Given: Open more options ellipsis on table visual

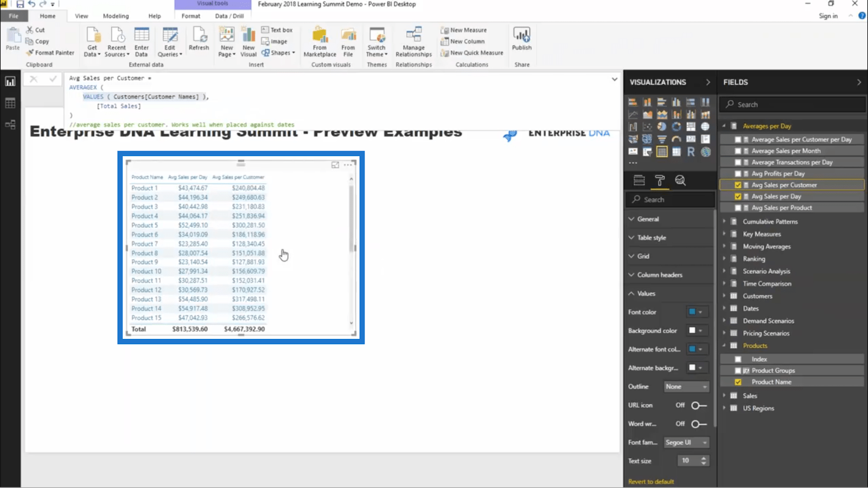Looking at the screenshot, I should click(x=348, y=165).
